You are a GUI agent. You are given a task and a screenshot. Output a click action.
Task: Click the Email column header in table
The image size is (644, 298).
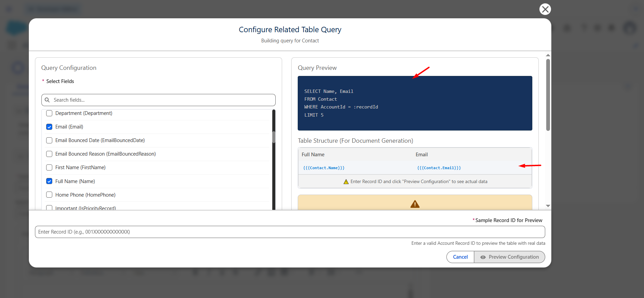(422, 155)
